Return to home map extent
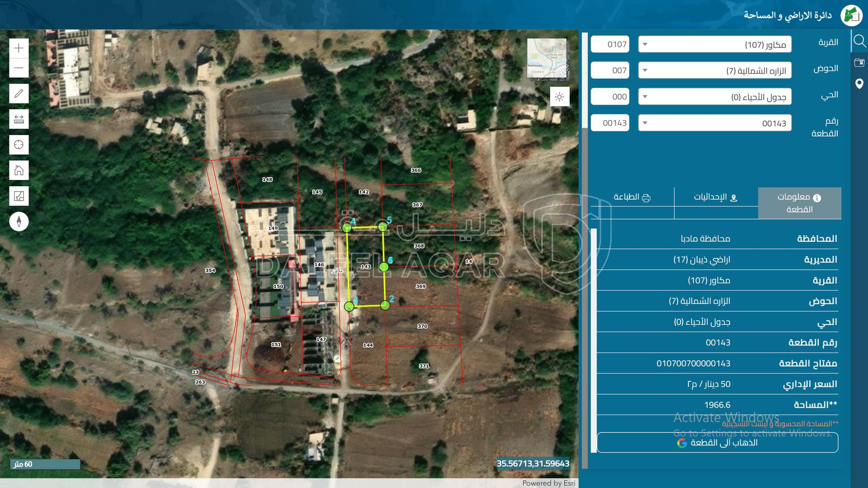Viewport: 868px width, 488px height. (19, 170)
